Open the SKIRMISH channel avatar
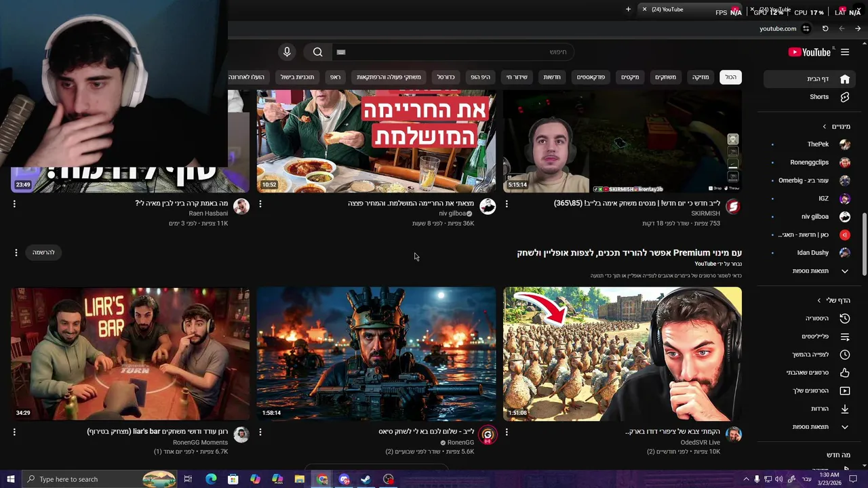Viewport: 868px width, 488px height. 733,206
